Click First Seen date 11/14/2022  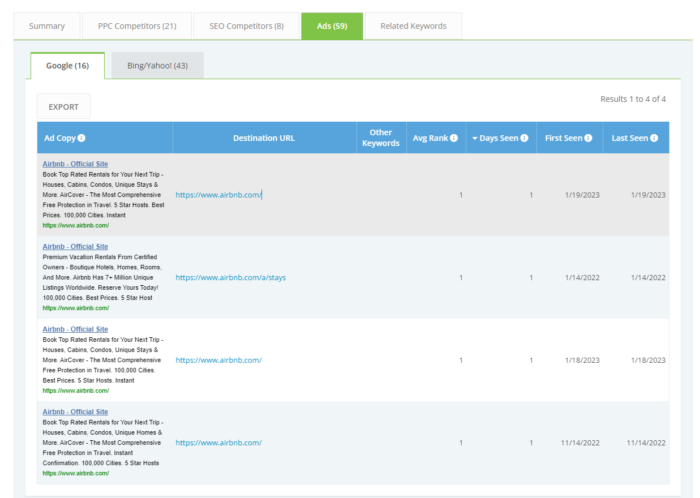[580, 442]
